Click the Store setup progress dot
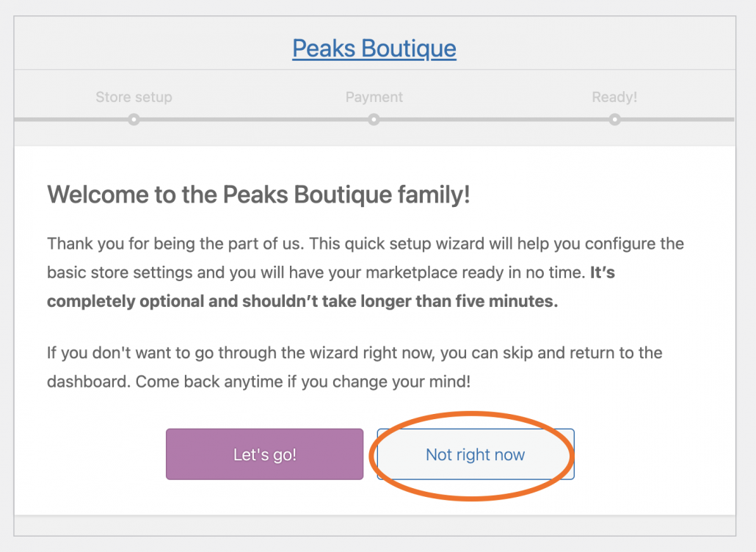The image size is (756, 552). [x=134, y=119]
